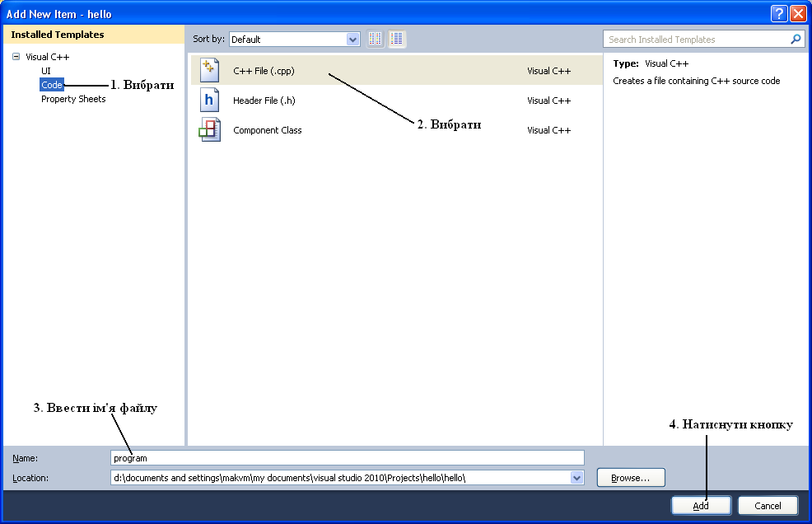Click the Installed Templates header
This screenshot has height=524, width=812.
point(94,35)
